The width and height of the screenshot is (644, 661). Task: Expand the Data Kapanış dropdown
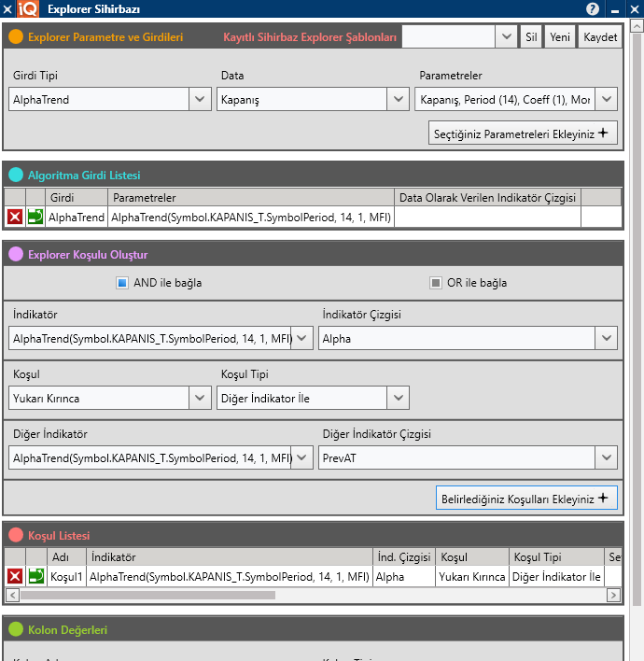[x=399, y=99]
